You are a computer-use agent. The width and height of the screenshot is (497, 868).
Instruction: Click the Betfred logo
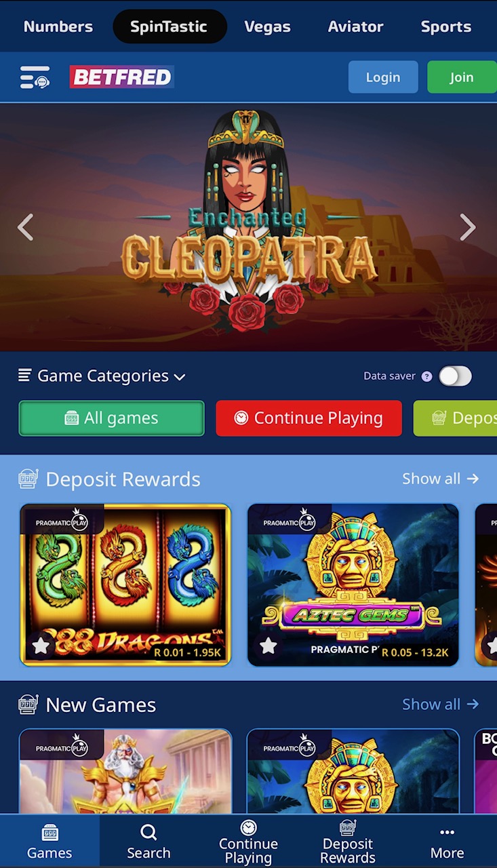tap(122, 77)
